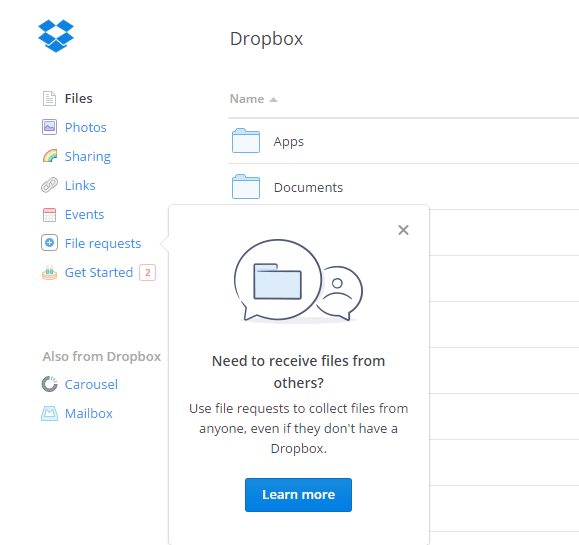Open the Carousel link
This screenshot has width=579, height=545.
(91, 384)
